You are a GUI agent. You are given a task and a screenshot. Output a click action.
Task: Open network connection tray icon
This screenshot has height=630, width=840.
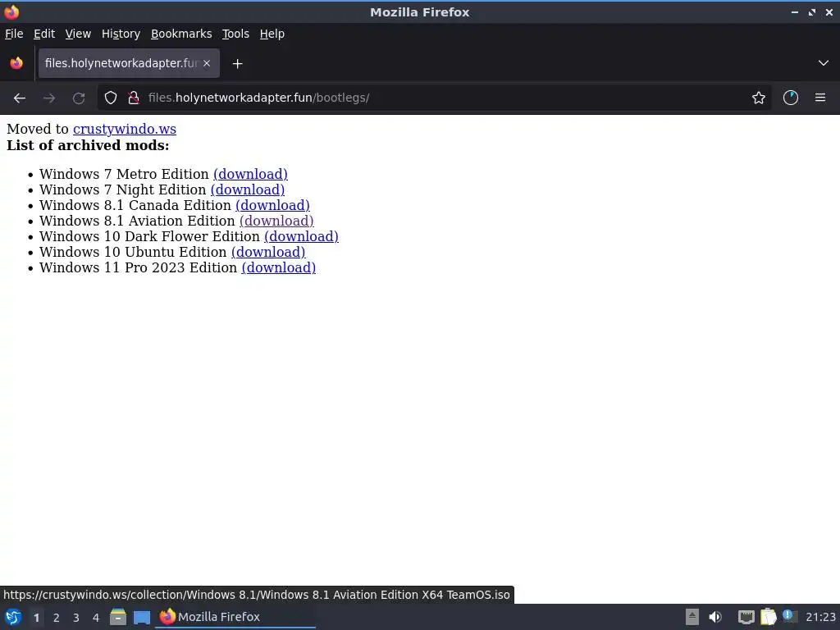pos(746,617)
